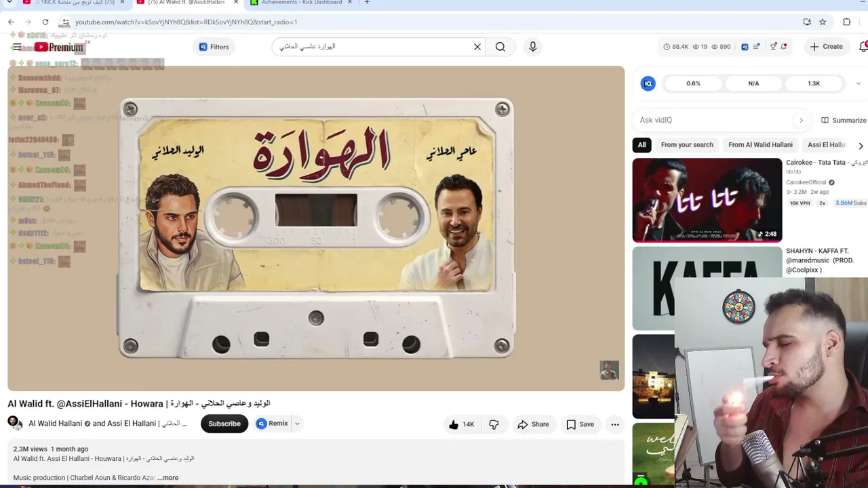Select the From Al Walid Hallani chip
Screen dimensions: 868x488
point(760,145)
